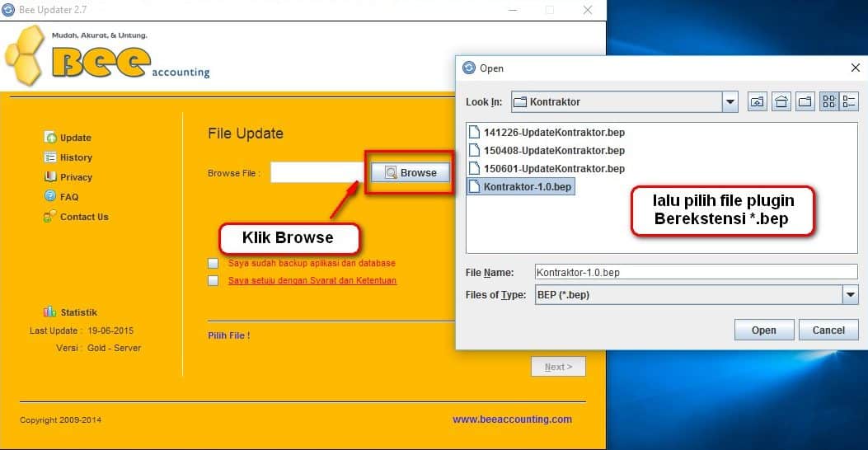
Task: Create a new folder in Open dialog
Action: [x=805, y=102]
